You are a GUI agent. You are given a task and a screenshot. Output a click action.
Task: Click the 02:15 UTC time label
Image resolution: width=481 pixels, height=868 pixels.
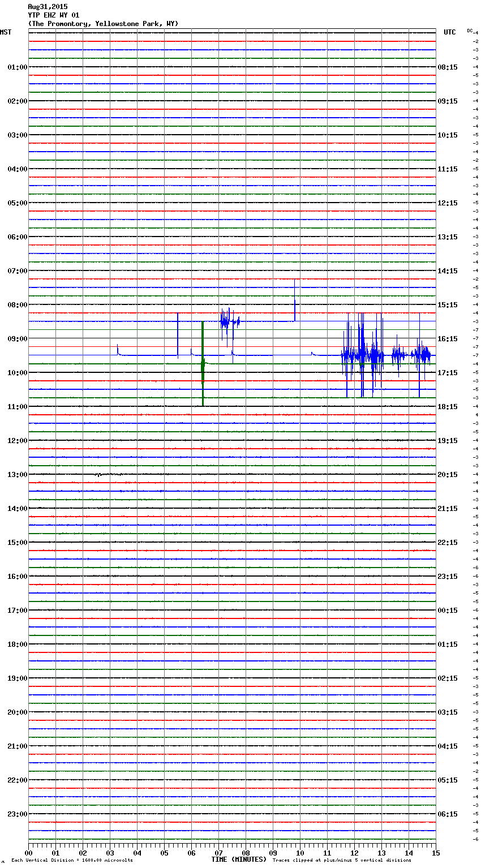tap(448, 678)
